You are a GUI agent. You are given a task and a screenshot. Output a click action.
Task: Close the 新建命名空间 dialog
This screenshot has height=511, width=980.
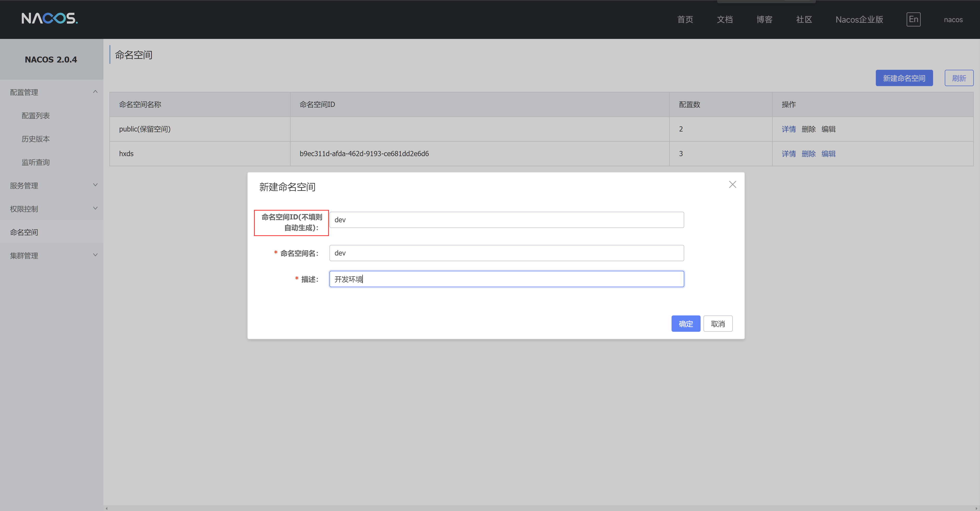pyautogui.click(x=732, y=185)
